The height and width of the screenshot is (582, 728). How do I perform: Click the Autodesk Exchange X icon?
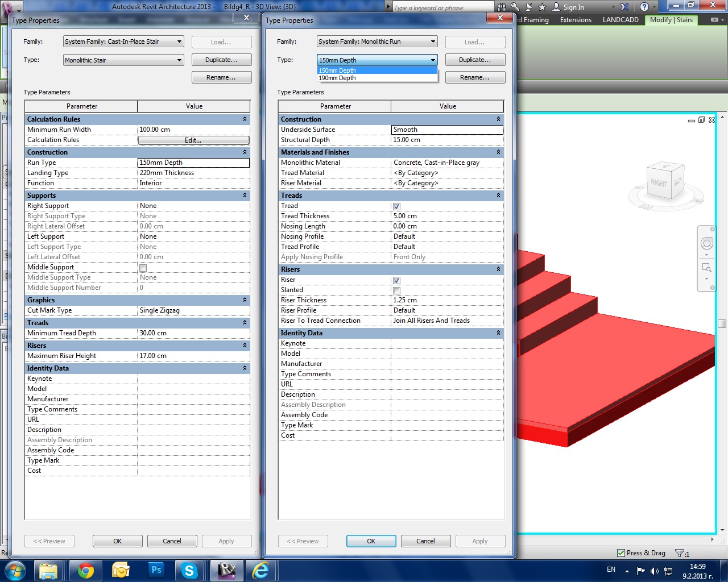[x=624, y=7]
